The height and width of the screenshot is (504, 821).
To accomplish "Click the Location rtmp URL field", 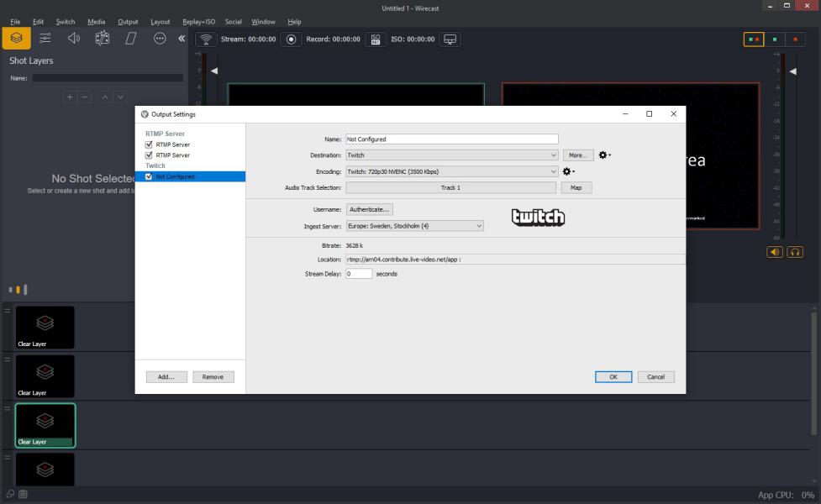I will tap(515, 259).
